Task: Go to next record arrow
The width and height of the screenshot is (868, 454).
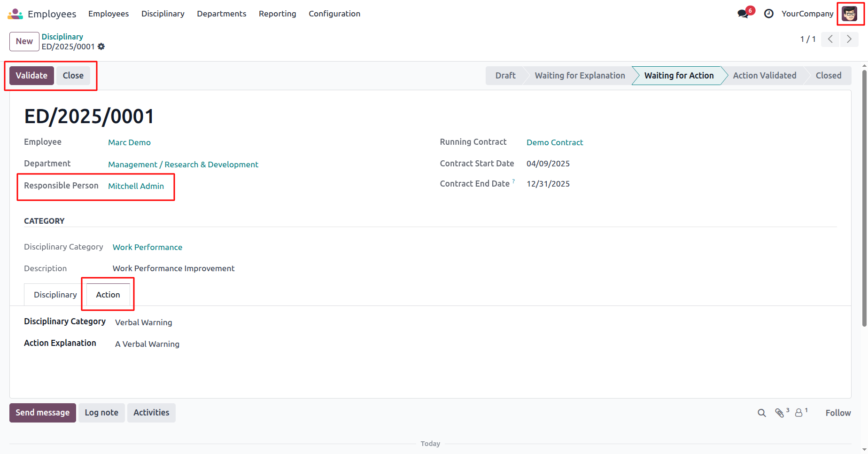Action: (x=849, y=39)
